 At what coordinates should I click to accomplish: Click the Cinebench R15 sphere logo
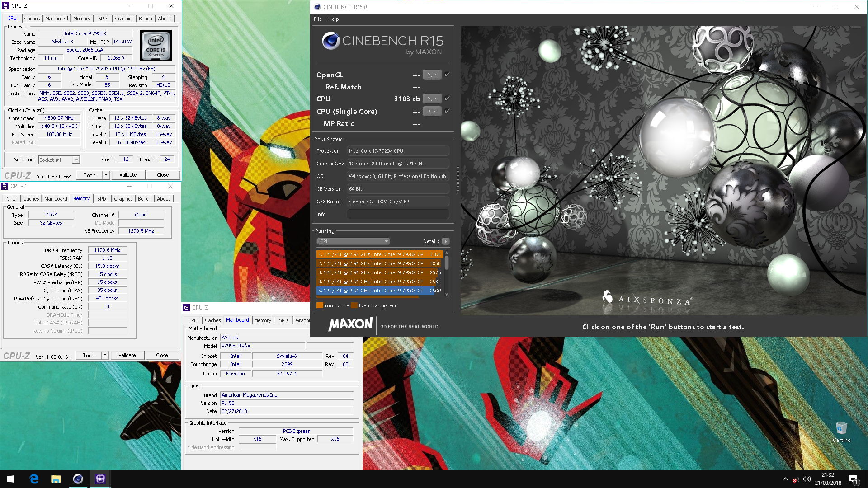(x=330, y=41)
